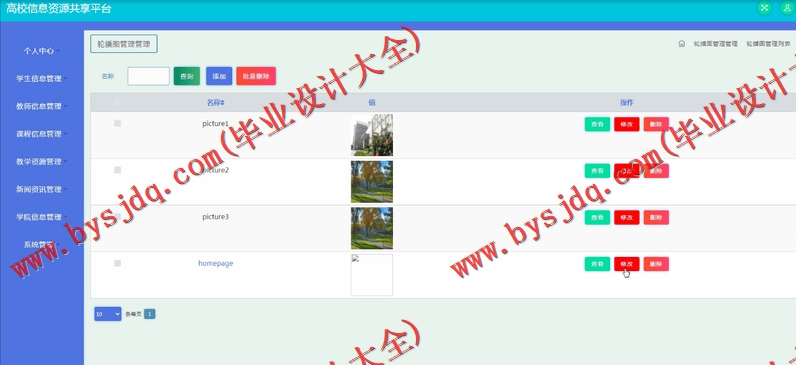This screenshot has height=365, width=796.
Task: Click the 轮播图管理管理 breadcrumb link
Action: [x=715, y=44]
